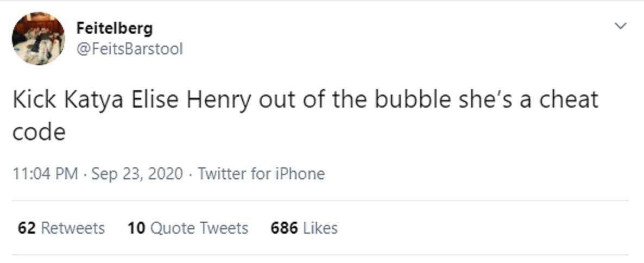Image resolution: width=644 pixels, height=263 pixels.
Task: Open the Feitelberg profile avatar picture
Action: 38,39
